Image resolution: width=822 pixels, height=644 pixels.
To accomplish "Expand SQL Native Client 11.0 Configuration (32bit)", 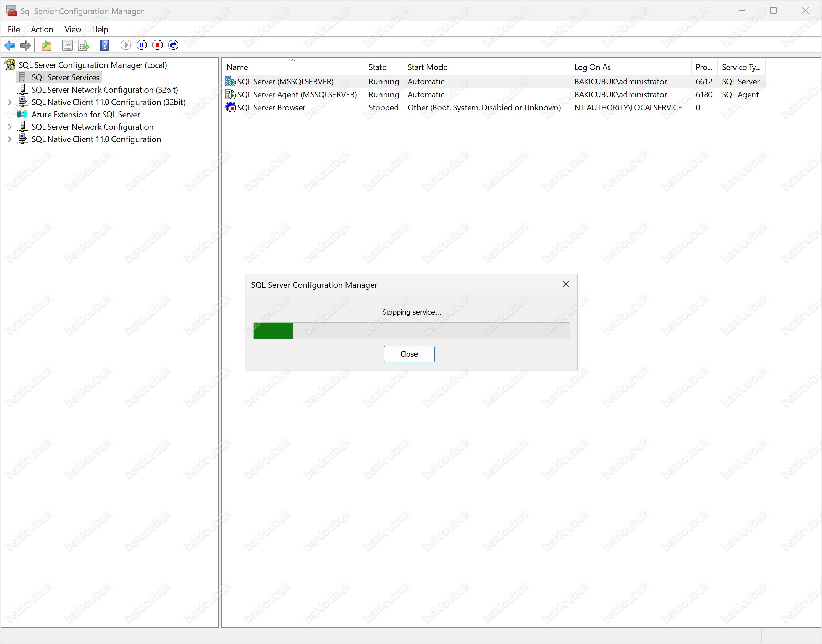I will [x=10, y=102].
